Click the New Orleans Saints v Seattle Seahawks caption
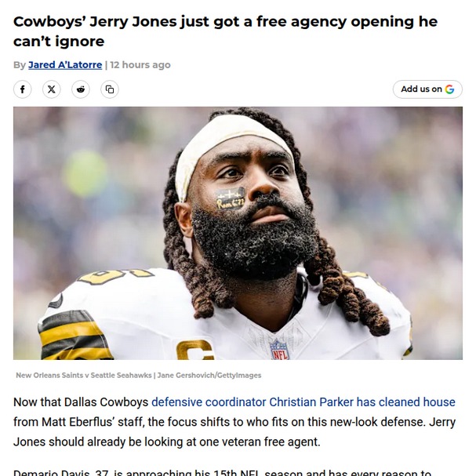This screenshot has width=476, height=476. coord(83,375)
